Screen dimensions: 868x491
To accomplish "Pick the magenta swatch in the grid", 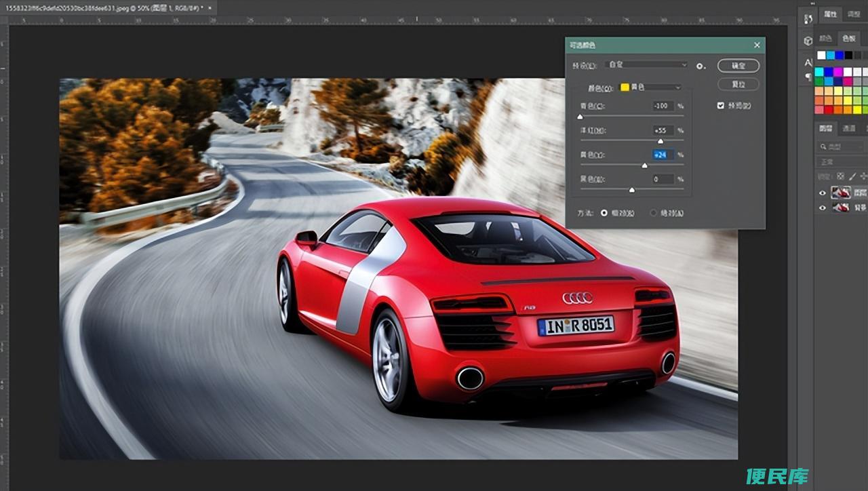I will [838, 72].
